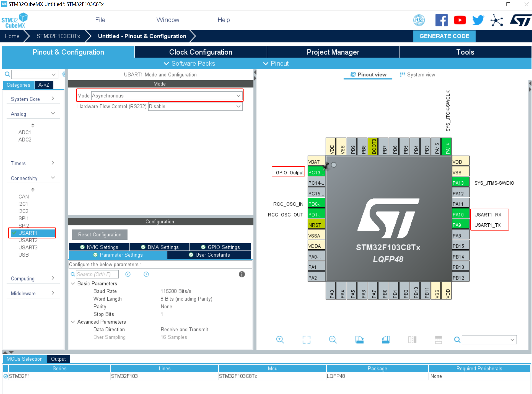Switch to A->Z sorting tab
The width and height of the screenshot is (532, 394).
point(44,85)
